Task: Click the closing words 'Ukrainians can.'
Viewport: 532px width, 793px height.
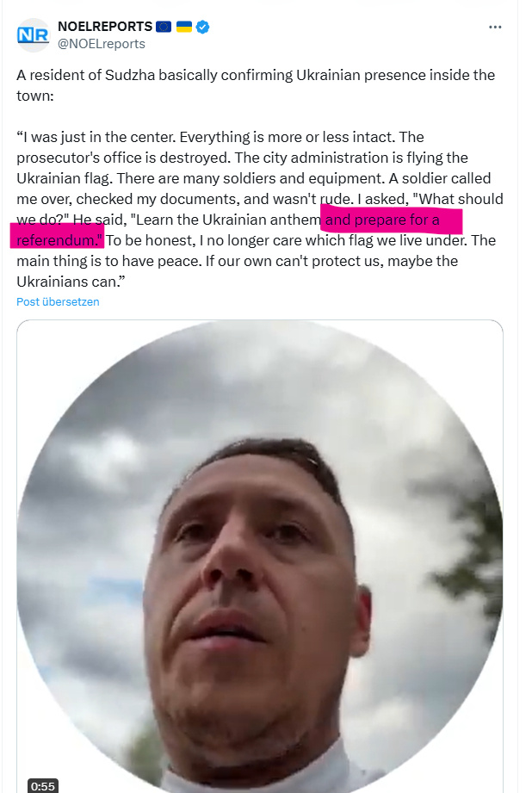Action: (x=67, y=282)
